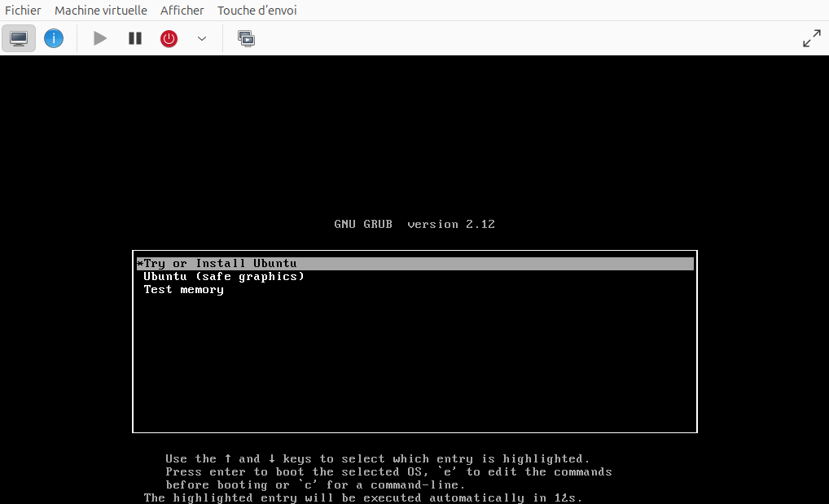Viewport: 829px width, 504px height.
Task: Click the automatic boot countdown message
Action: coord(363,498)
